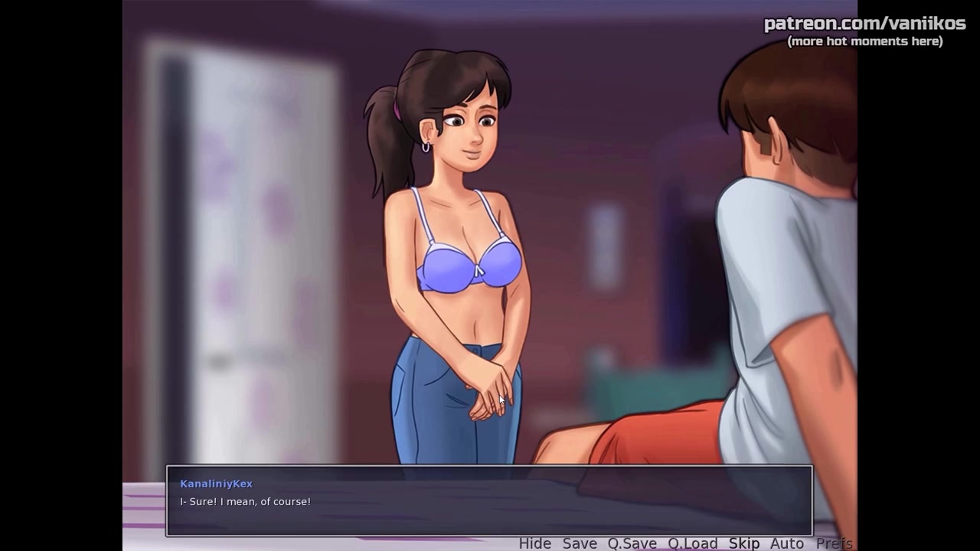Click the dialogue line "I- Sure! I mean, of course!"
The width and height of the screenshot is (980, 551).
[x=245, y=501]
